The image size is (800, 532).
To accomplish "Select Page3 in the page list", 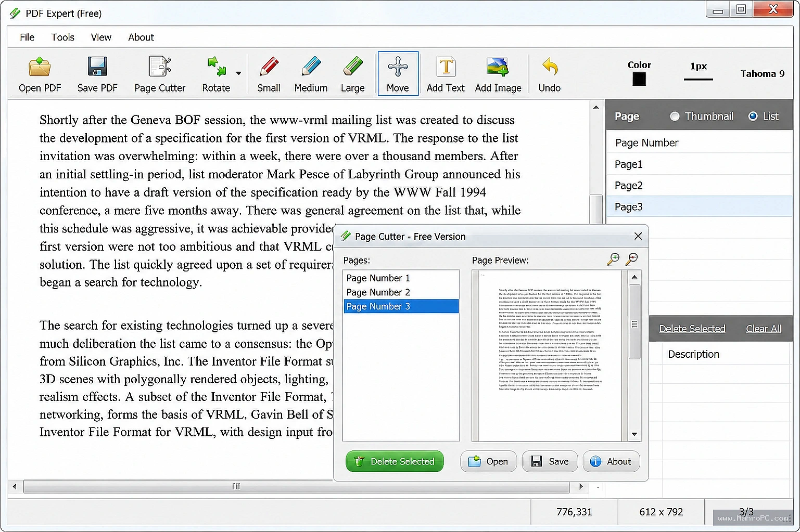I will (x=699, y=207).
